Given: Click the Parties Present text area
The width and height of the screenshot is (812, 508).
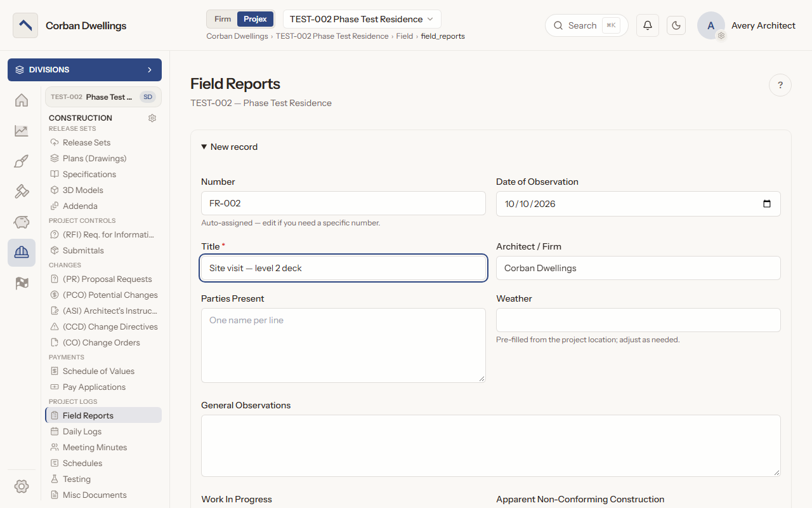Looking at the screenshot, I should [343, 345].
